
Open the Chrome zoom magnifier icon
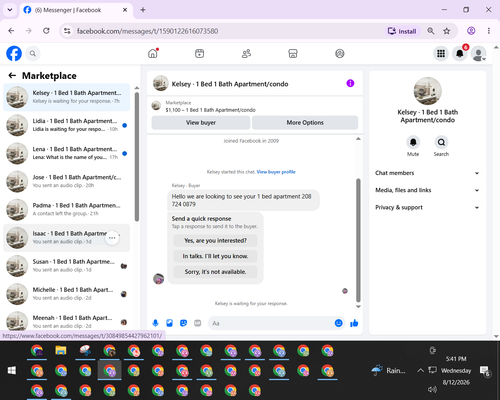[x=431, y=31]
